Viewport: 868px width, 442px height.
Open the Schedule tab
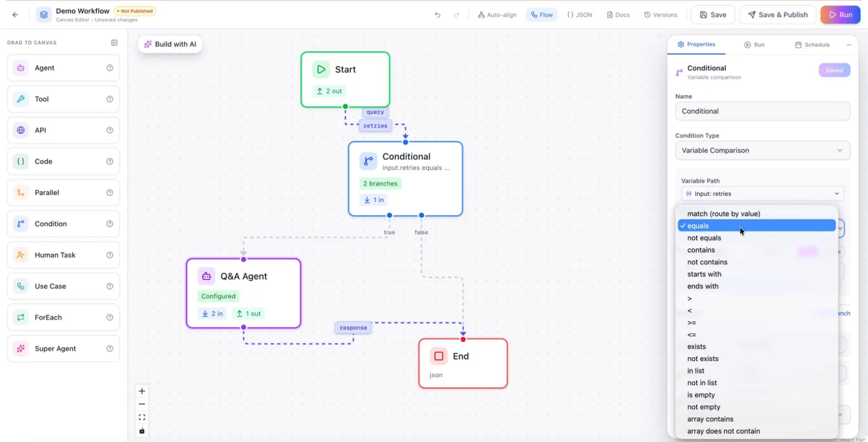point(812,44)
